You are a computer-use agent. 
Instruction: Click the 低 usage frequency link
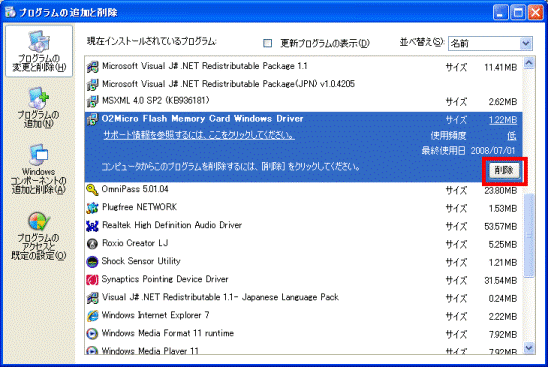[x=512, y=136]
